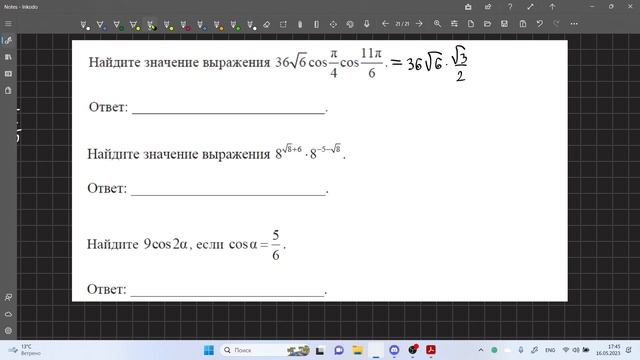Select the second pen with blue dot
640x360 pixels.
(102, 25)
